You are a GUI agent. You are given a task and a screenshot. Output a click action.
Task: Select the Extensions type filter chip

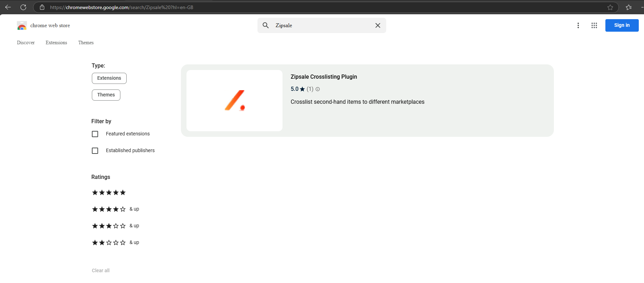(109, 78)
